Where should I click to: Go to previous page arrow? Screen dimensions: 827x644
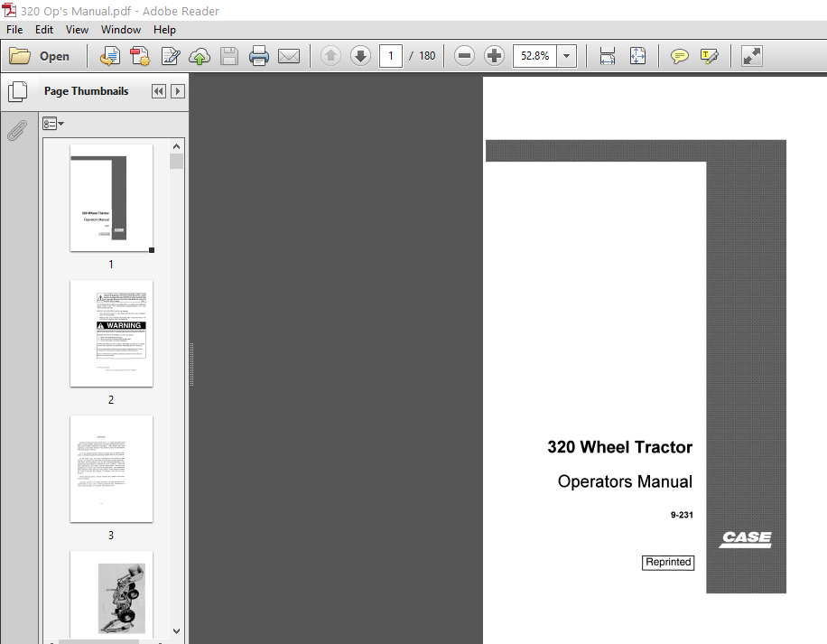(x=330, y=56)
